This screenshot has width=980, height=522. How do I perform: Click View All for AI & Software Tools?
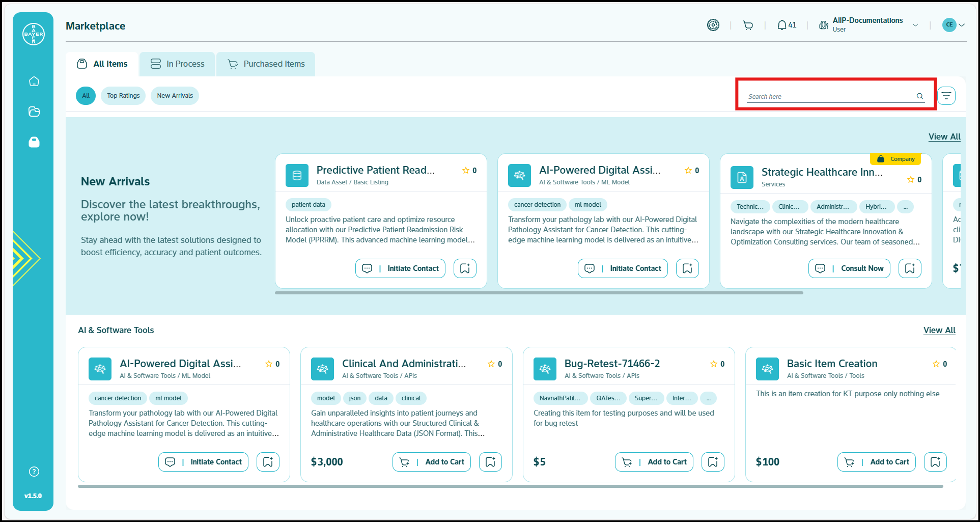click(939, 330)
